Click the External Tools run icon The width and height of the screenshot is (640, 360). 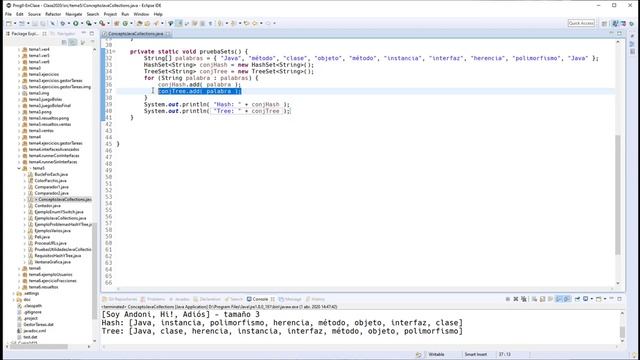(102, 23)
